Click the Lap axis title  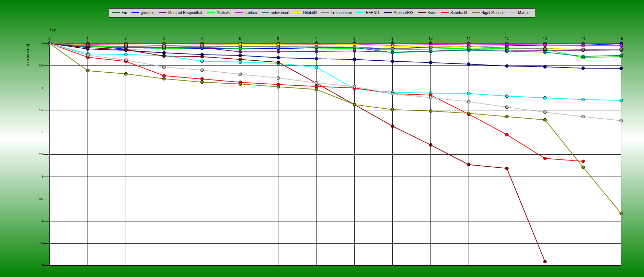(x=53, y=30)
